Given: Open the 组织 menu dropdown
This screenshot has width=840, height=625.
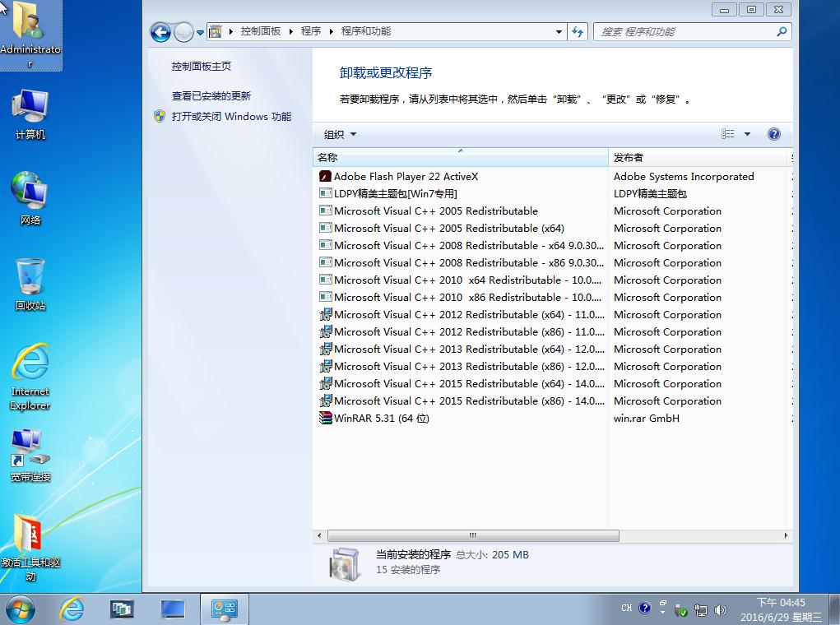Looking at the screenshot, I should (340, 134).
